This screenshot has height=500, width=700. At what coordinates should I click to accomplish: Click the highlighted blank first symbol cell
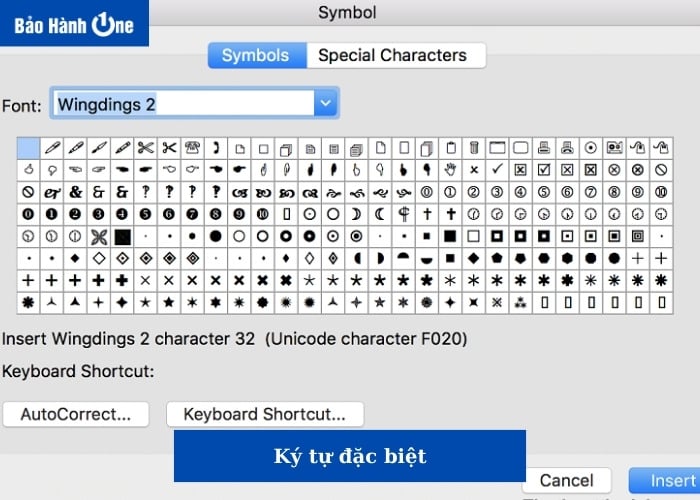pyautogui.click(x=28, y=147)
